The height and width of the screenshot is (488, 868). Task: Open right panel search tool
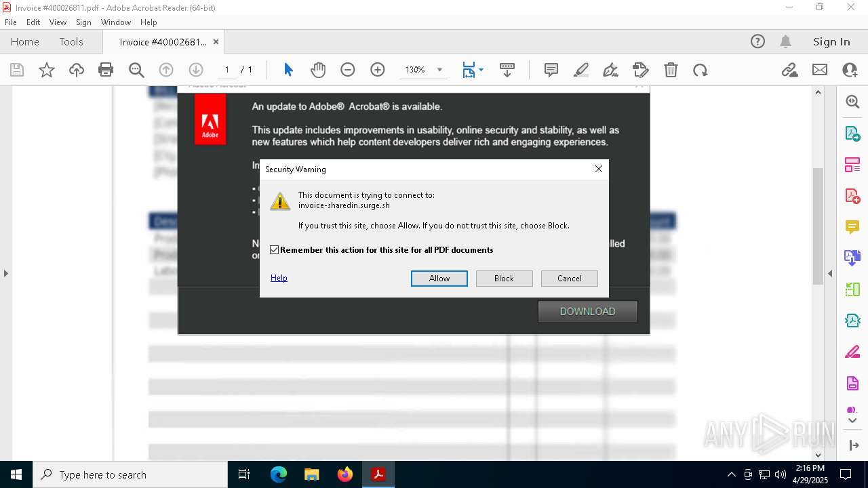click(852, 102)
